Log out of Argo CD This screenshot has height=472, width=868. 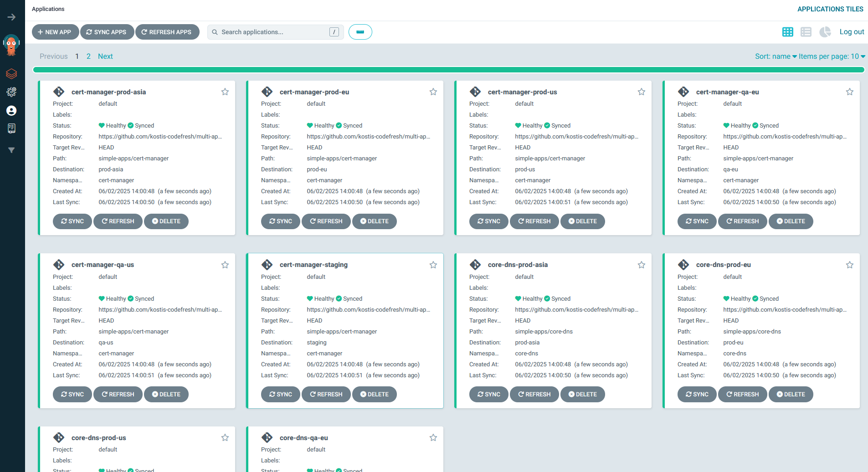[x=852, y=31]
